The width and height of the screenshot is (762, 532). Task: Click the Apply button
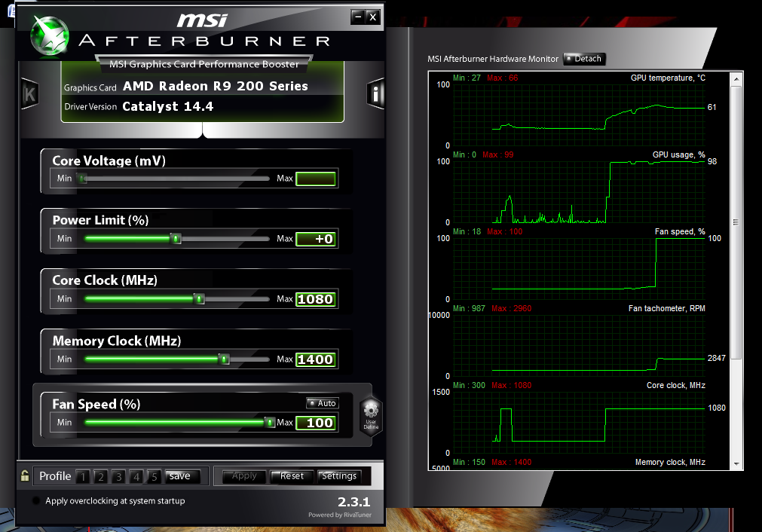click(244, 476)
